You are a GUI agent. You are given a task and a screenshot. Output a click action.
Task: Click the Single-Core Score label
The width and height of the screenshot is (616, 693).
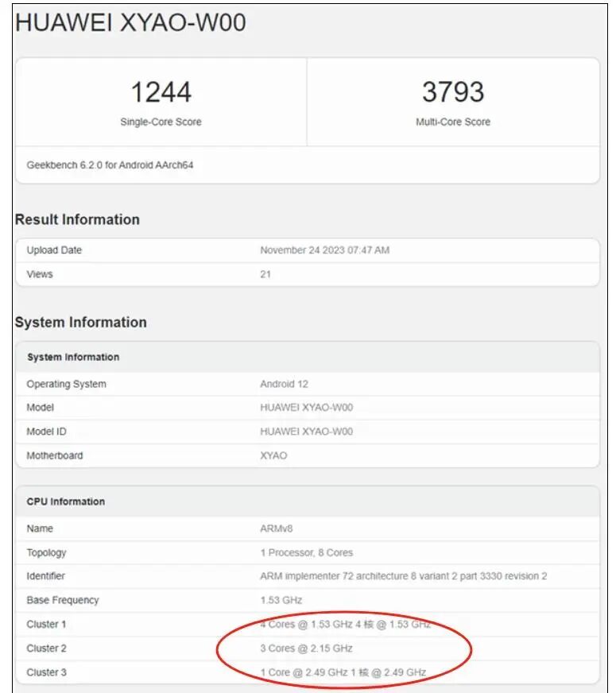pyautogui.click(x=161, y=122)
